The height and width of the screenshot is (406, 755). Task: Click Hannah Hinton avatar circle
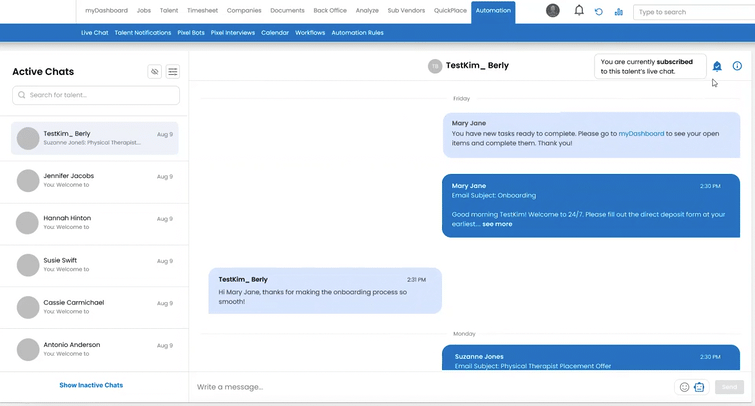point(27,223)
